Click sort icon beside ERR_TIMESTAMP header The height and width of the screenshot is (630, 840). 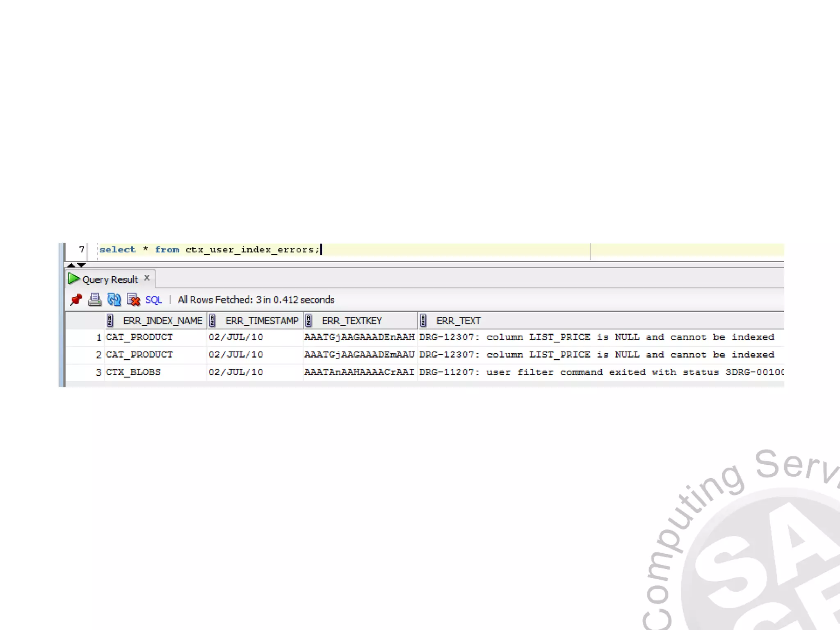[212, 320]
